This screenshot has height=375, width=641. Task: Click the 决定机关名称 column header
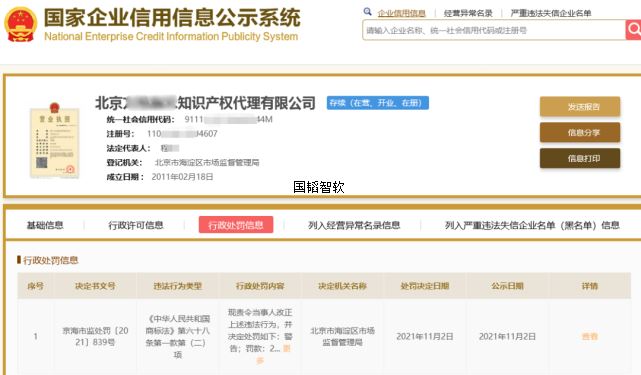tap(342, 286)
